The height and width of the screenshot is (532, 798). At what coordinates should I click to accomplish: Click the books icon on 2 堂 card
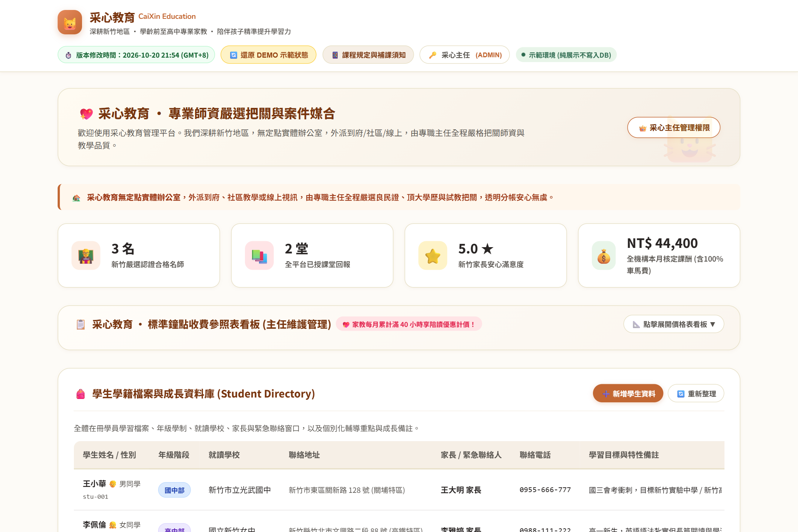[x=259, y=255]
